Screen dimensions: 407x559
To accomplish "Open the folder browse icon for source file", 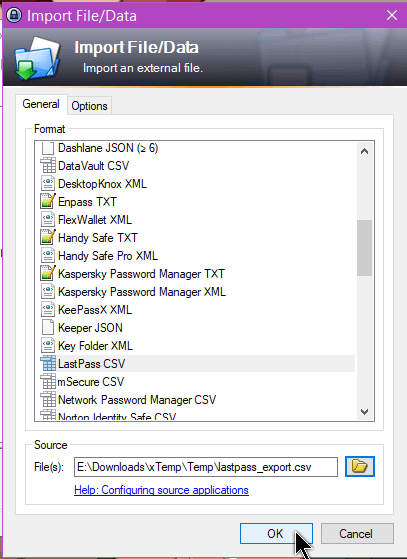I will 360,466.
